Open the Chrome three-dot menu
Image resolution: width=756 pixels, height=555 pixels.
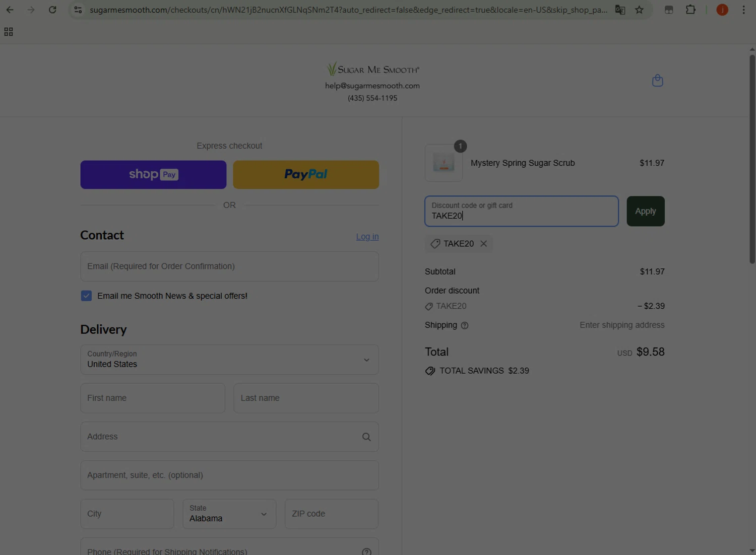(x=743, y=10)
